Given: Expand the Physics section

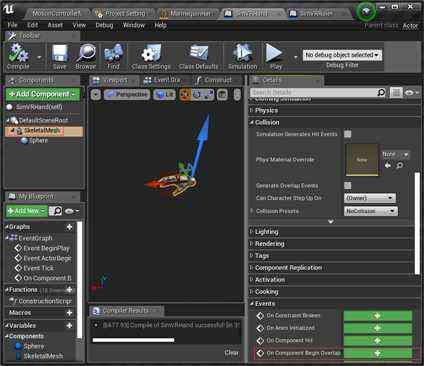Looking at the screenshot, I should [x=266, y=110].
